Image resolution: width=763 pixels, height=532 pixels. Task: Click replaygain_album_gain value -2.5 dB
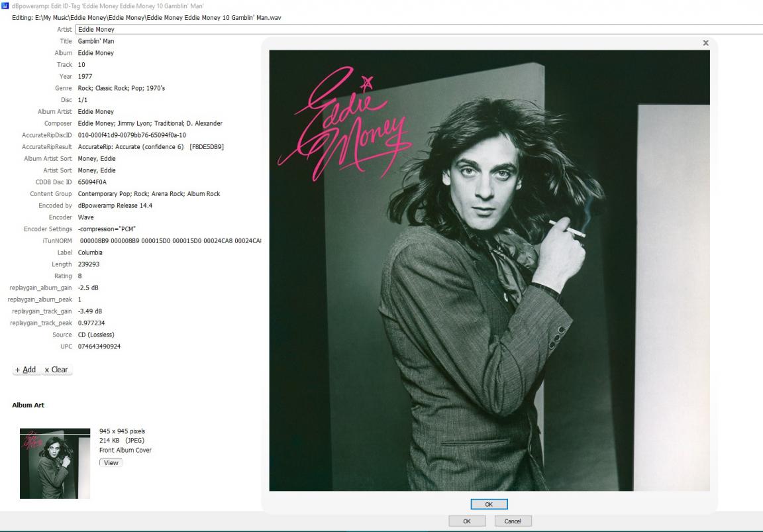tap(88, 288)
